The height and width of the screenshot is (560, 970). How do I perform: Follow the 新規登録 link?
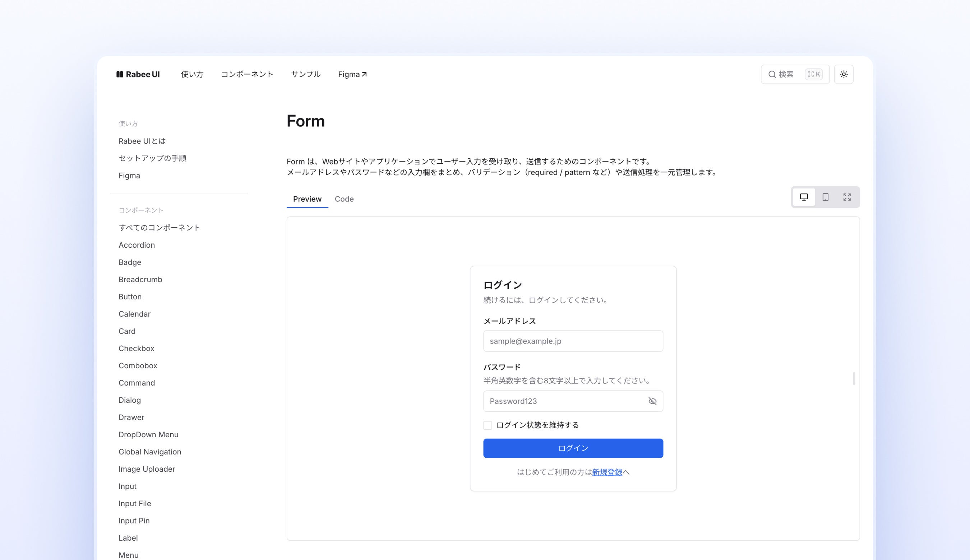click(607, 472)
